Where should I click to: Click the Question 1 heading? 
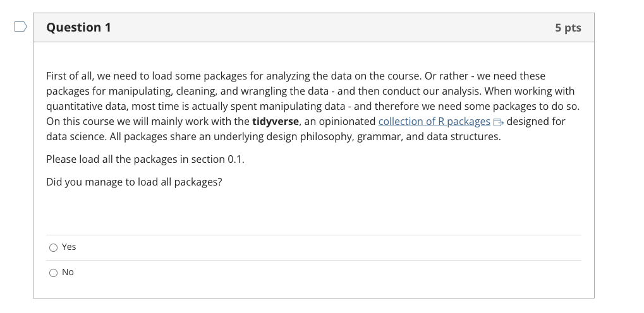78,27
